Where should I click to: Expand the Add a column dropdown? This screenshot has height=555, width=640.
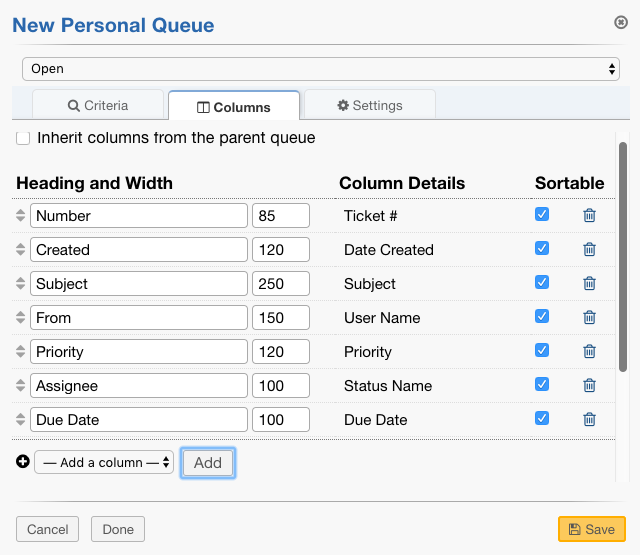pos(104,463)
